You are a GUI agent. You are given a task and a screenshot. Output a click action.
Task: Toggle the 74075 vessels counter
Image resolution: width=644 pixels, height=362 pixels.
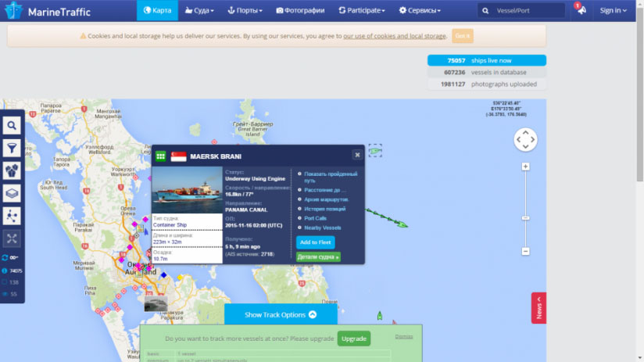[12, 271]
